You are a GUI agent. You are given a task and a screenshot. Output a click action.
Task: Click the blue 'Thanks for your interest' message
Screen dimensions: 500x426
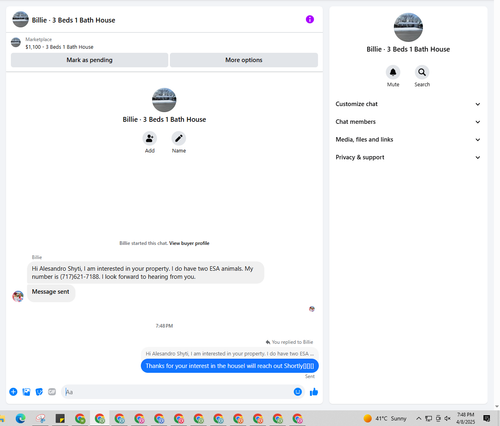[230, 366]
